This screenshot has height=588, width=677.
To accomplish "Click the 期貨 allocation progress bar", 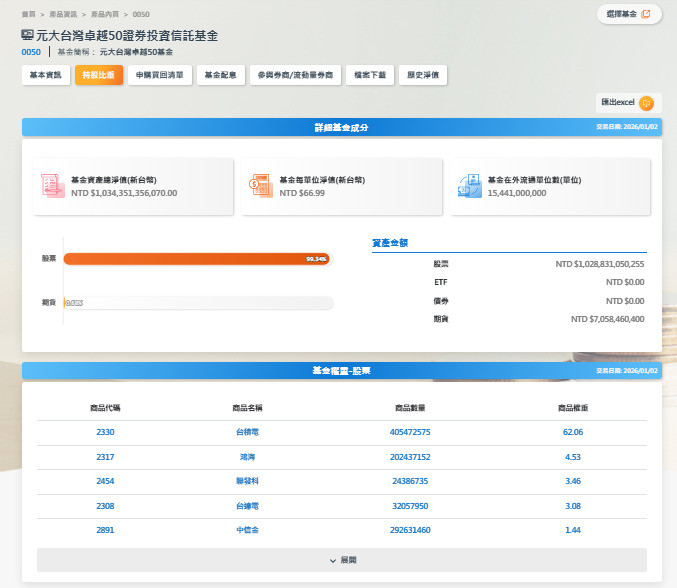I will pyautogui.click(x=198, y=302).
